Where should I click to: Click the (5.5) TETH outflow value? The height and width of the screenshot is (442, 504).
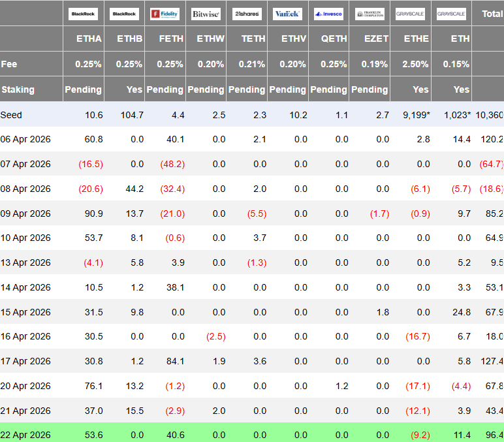[x=257, y=213]
